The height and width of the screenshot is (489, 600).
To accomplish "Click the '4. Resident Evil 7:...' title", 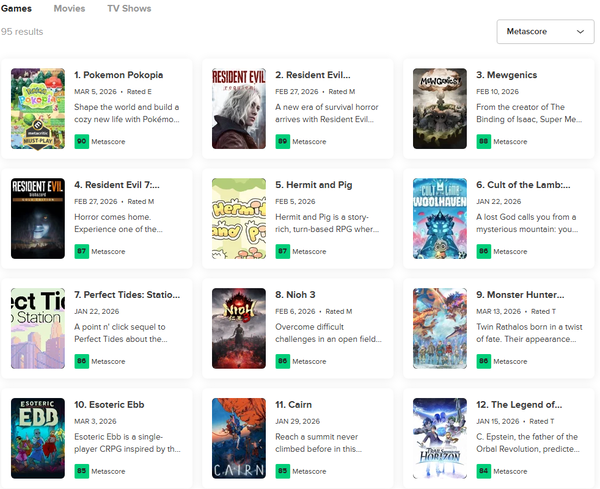I will (117, 185).
